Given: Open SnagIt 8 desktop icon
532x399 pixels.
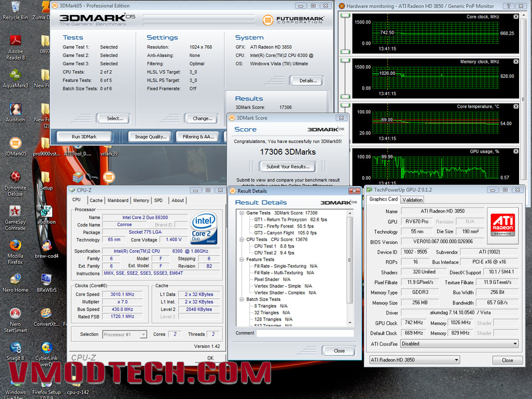Looking at the screenshot, I should pos(15,352).
